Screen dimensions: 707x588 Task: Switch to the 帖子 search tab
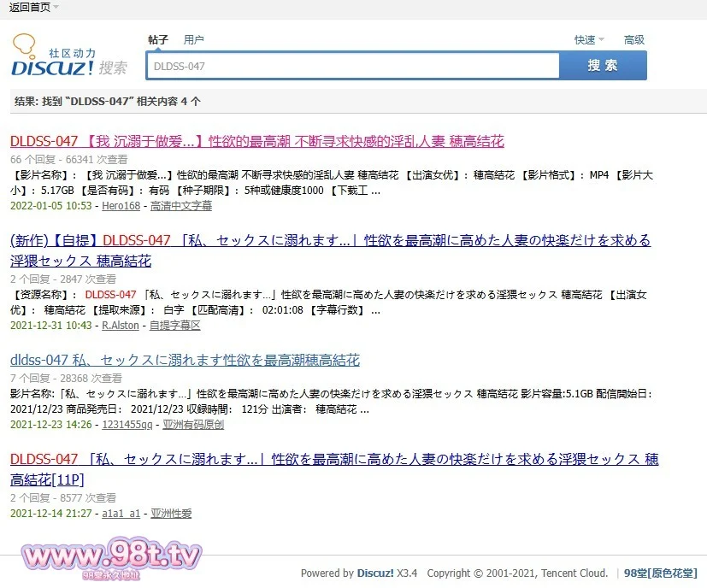158,40
